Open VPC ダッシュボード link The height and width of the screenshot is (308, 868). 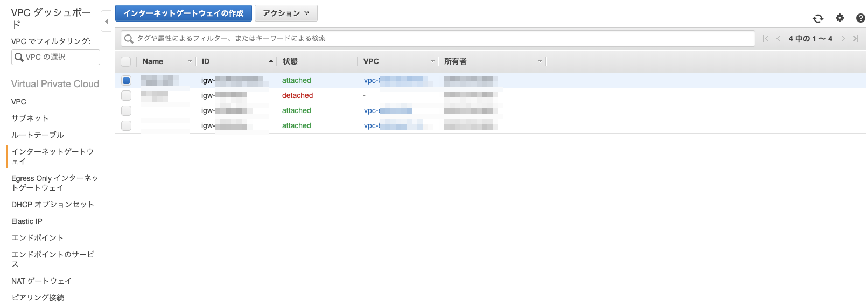[51, 18]
